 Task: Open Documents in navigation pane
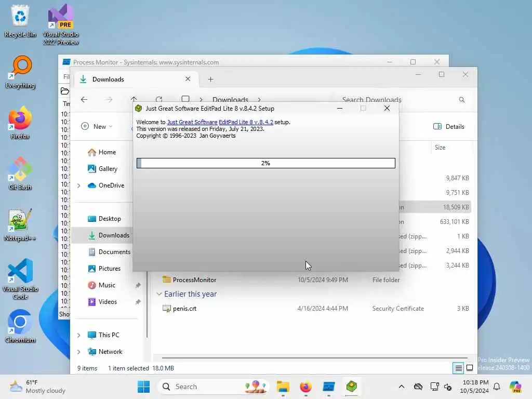109,252
